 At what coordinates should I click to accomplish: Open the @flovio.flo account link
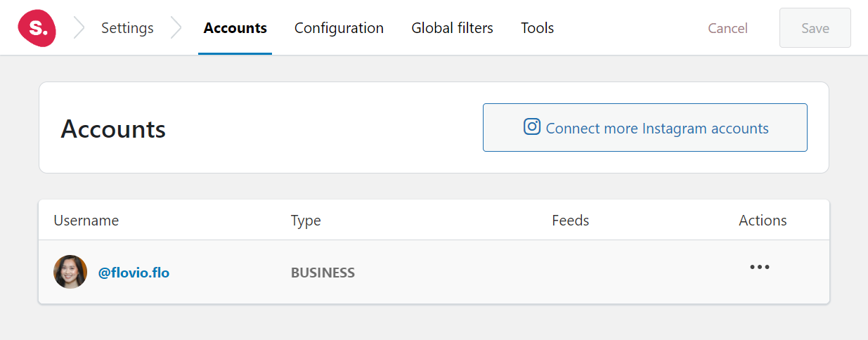(134, 273)
